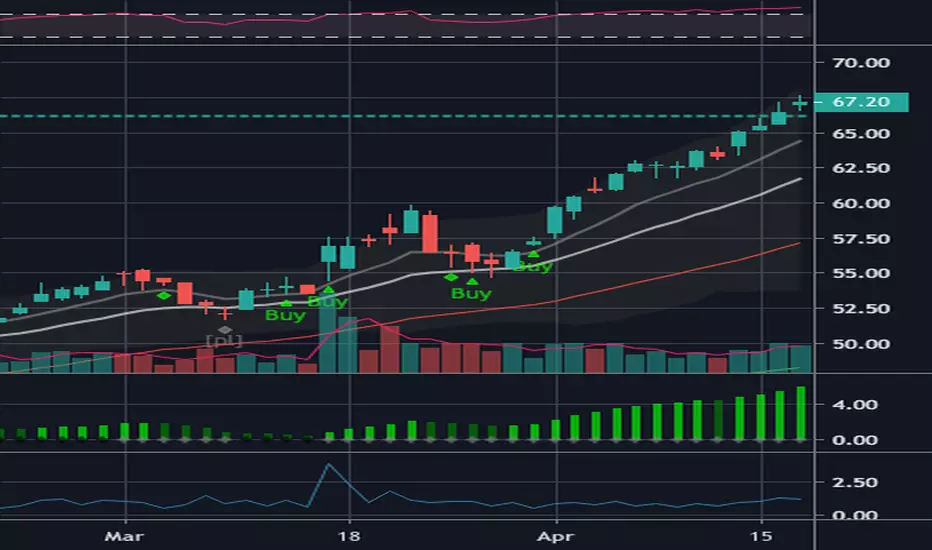The height and width of the screenshot is (550, 932).
Task: Click the 4.00 histogram scale label
Action: pos(855,405)
